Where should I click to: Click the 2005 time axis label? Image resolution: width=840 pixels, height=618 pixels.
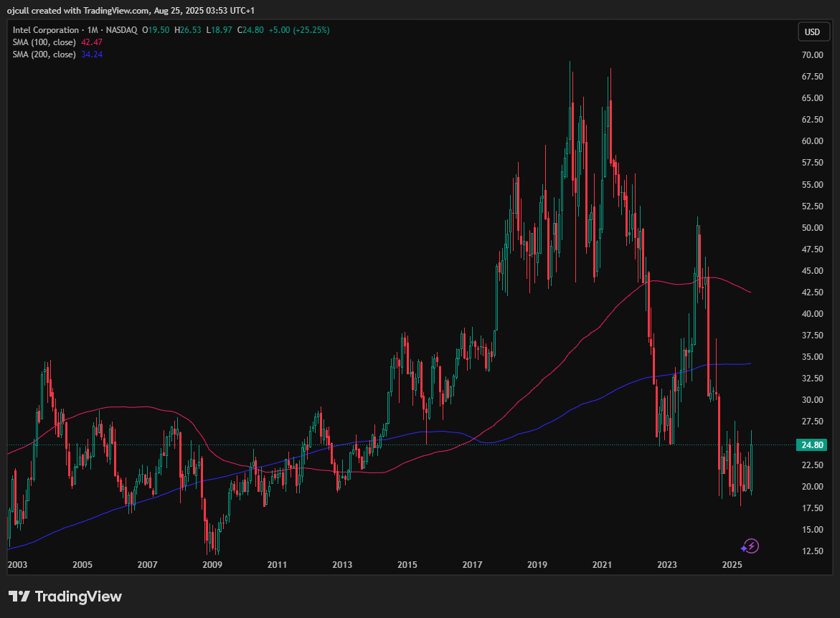pos(82,564)
